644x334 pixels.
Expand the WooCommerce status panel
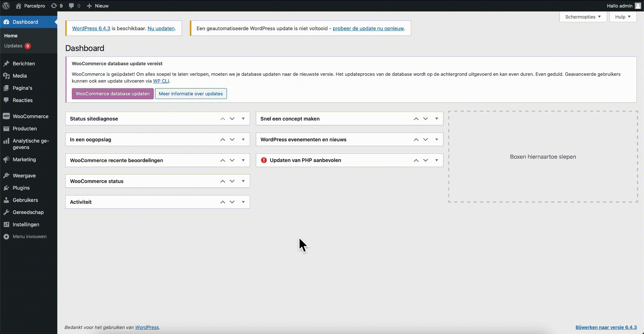[x=243, y=181]
